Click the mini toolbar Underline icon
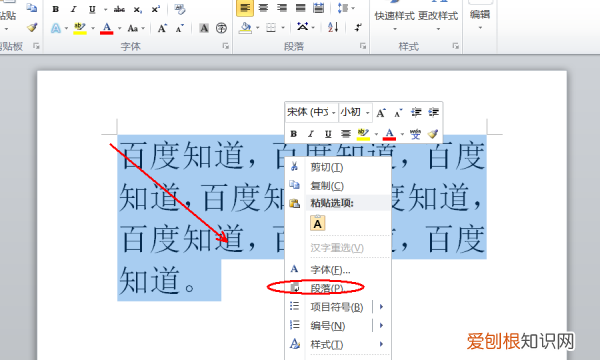Viewport: 600px width, 360px height. pyautogui.click(x=328, y=134)
